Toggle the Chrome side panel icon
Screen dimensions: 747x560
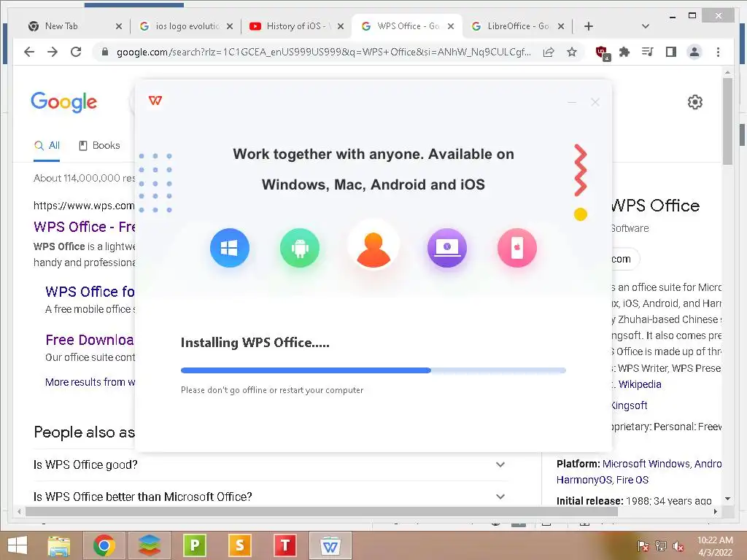pos(671,52)
